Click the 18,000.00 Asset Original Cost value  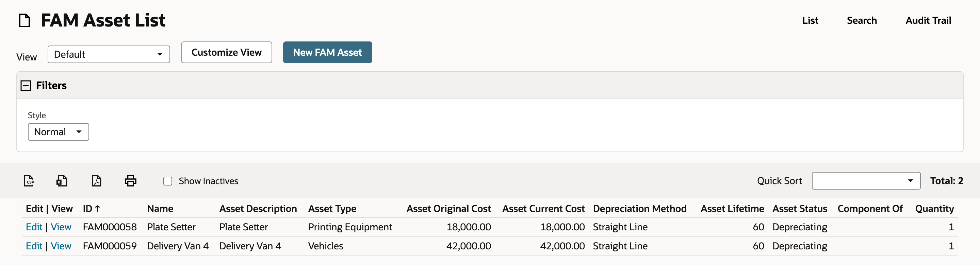pos(468,227)
